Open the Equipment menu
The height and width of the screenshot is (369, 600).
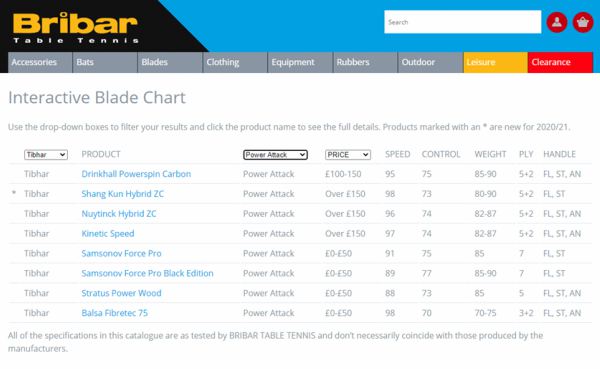300,62
